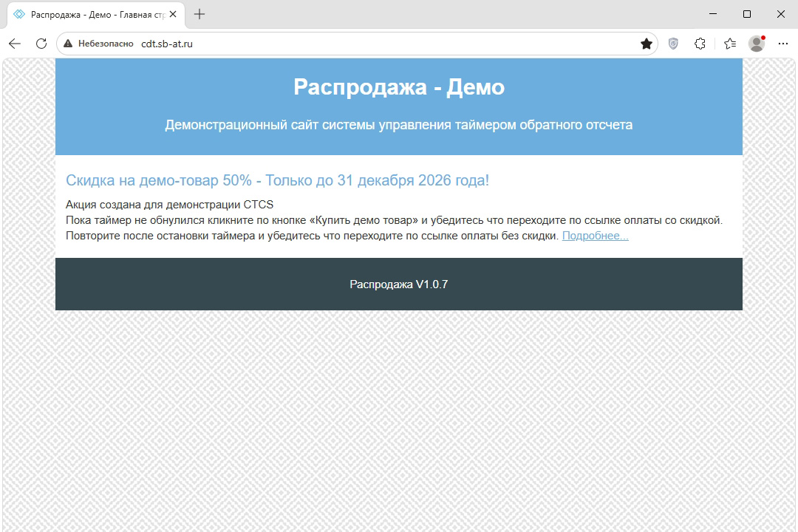The image size is (798, 532).
Task: Close the browser window
Action: click(x=781, y=14)
